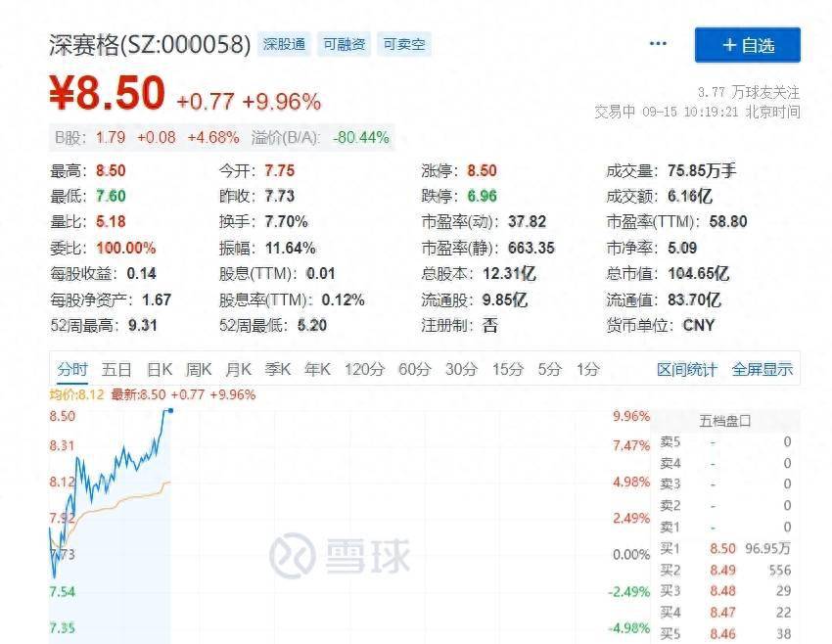Click the 货币单位 value CNY

(x=699, y=325)
